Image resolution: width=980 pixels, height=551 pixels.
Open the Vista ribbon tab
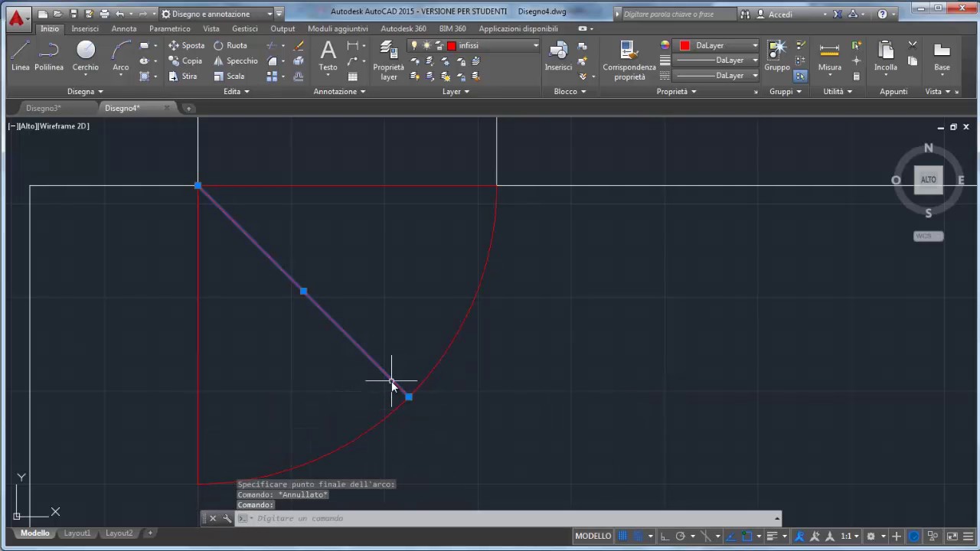pos(211,28)
